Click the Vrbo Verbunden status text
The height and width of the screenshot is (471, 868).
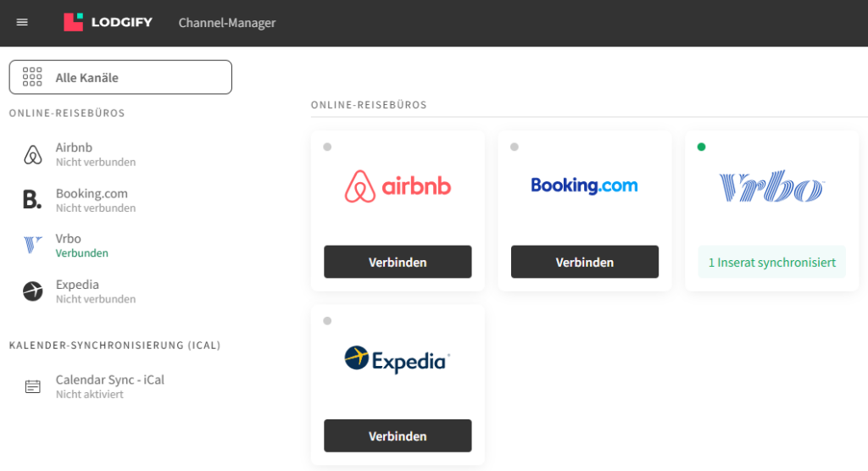[x=82, y=253]
